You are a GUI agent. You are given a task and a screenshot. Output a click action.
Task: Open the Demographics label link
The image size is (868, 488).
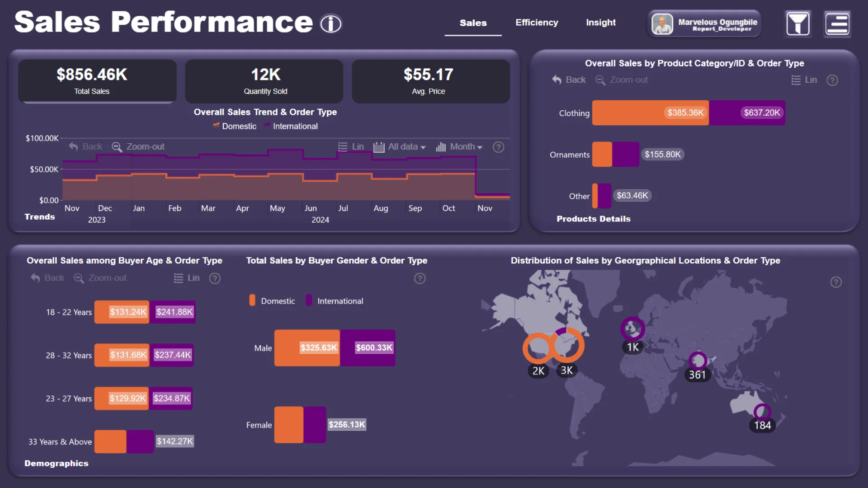tap(57, 463)
